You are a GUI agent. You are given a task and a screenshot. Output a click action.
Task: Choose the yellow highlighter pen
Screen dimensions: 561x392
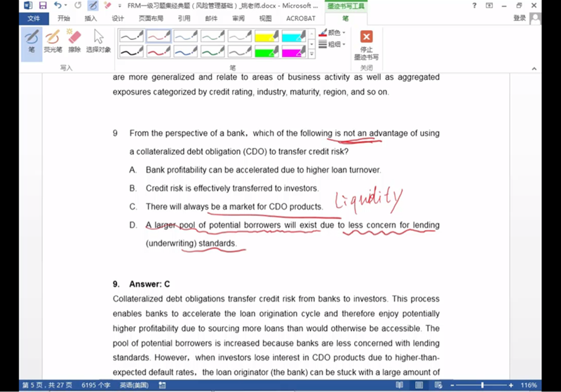point(266,36)
